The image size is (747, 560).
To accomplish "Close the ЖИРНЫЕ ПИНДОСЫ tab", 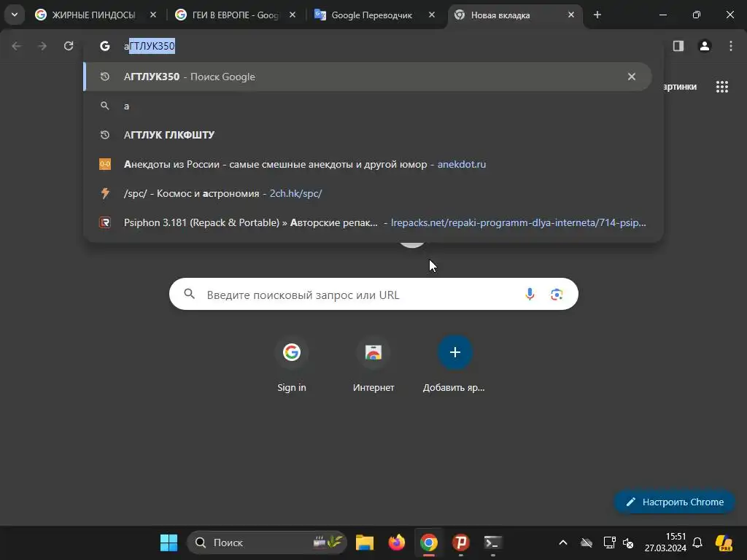I will tap(153, 15).
